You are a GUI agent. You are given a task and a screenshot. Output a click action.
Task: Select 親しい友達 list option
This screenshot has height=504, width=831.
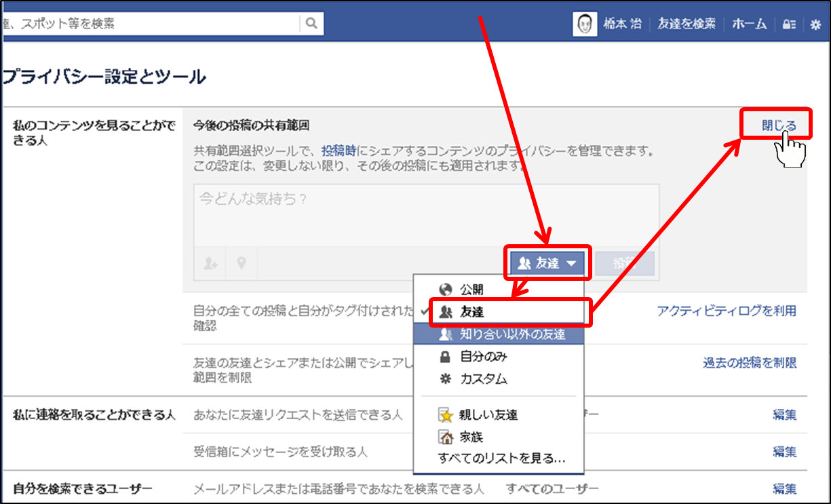coord(488,415)
